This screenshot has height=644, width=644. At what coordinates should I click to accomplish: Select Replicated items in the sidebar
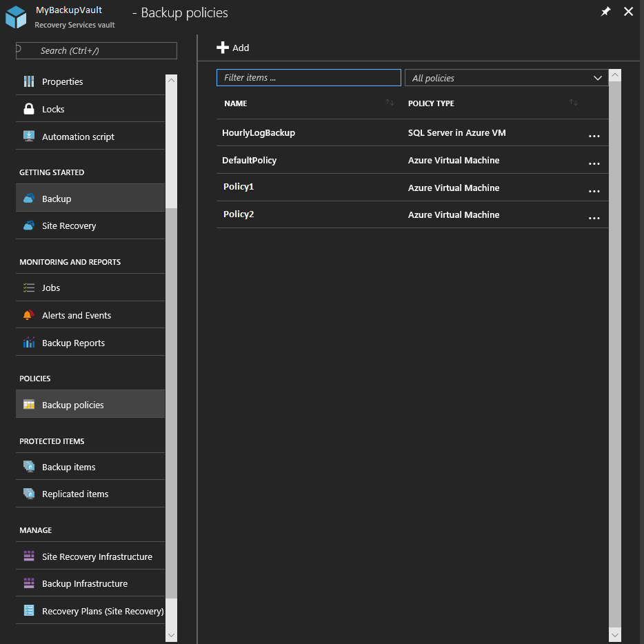74,494
